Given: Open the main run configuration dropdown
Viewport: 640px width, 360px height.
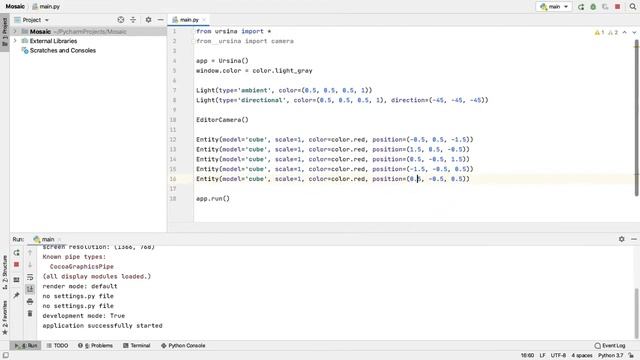Looking at the screenshot, I should tap(554, 7).
